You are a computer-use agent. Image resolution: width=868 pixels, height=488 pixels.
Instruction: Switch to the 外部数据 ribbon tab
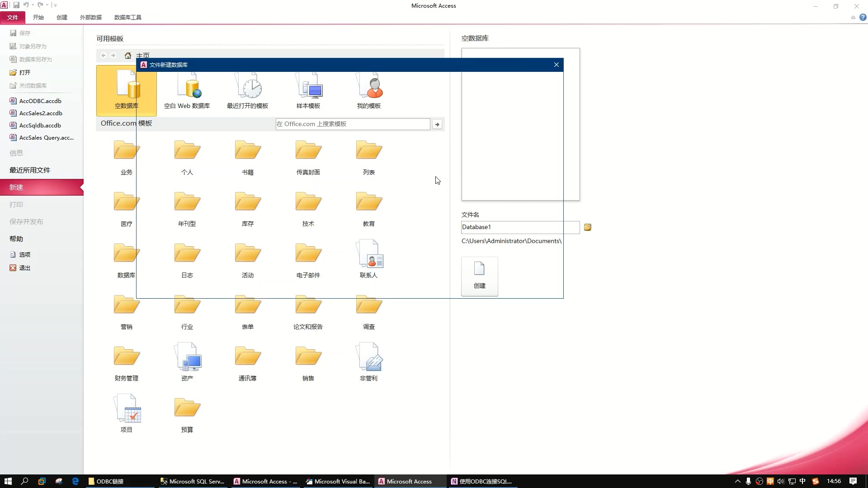pos(90,17)
